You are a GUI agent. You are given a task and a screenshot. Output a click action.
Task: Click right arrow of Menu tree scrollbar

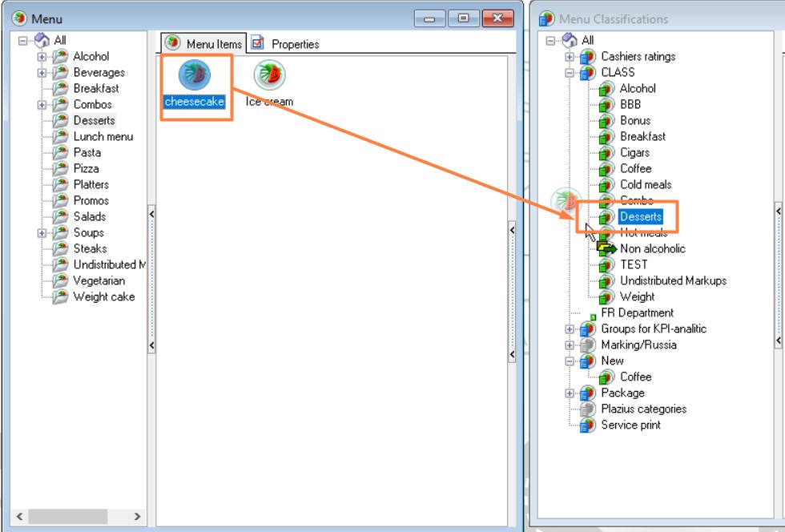137,516
